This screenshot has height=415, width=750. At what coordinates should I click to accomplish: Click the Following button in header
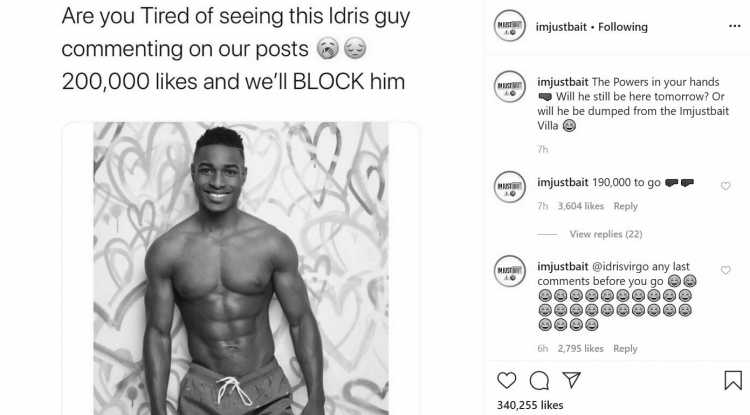(623, 27)
